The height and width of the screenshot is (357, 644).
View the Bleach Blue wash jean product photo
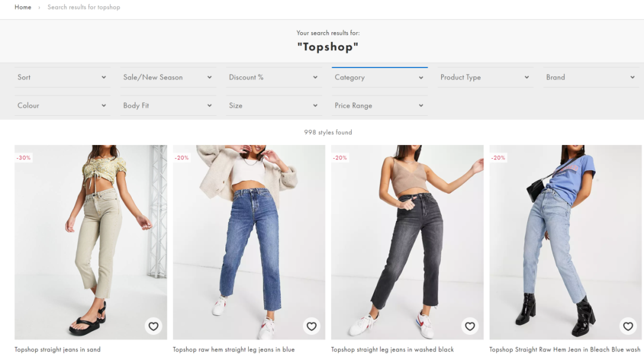pyautogui.click(x=565, y=242)
